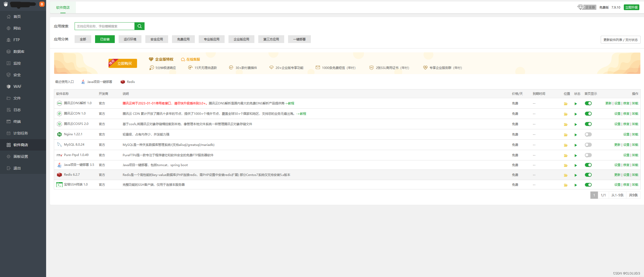Disable homepage display for 宝塔SSH终端
The width and height of the screenshot is (644, 277).
click(x=588, y=184)
